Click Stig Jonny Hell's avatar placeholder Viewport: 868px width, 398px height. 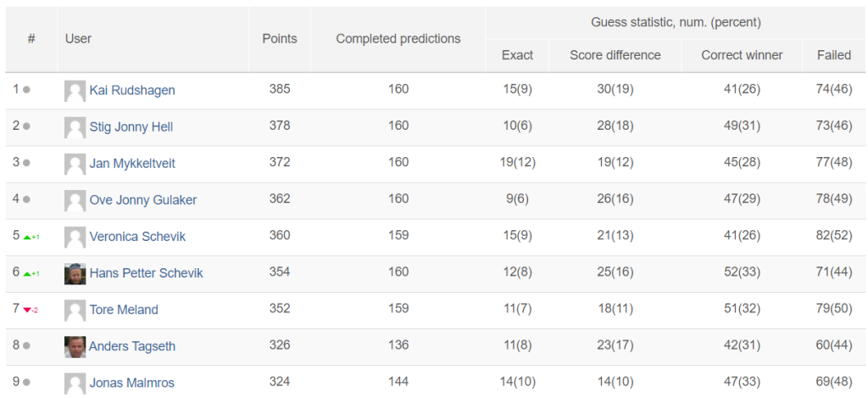tap(75, 127)
